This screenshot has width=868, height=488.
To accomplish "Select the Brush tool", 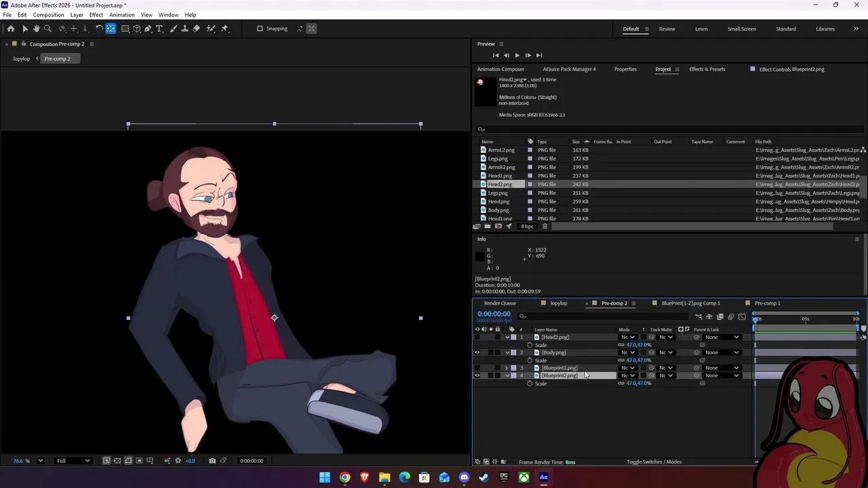I will point(174,28).
